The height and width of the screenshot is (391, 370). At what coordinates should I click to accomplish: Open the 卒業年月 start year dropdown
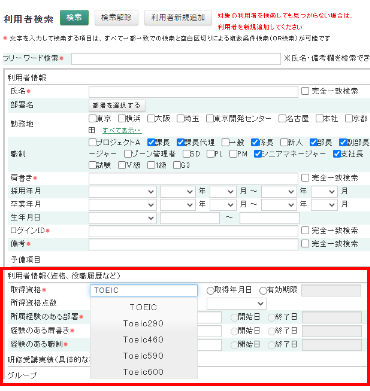pyautogui.click(x=177, y=205)
